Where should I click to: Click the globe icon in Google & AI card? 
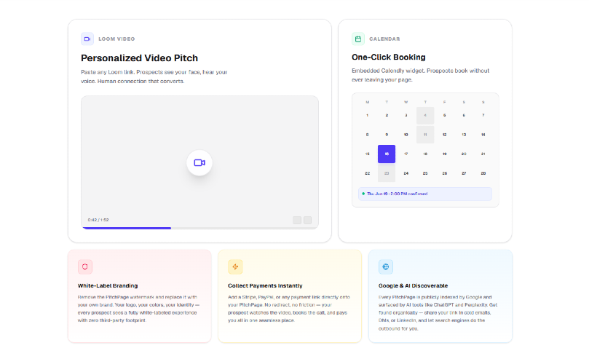click(x=386, y=266)
